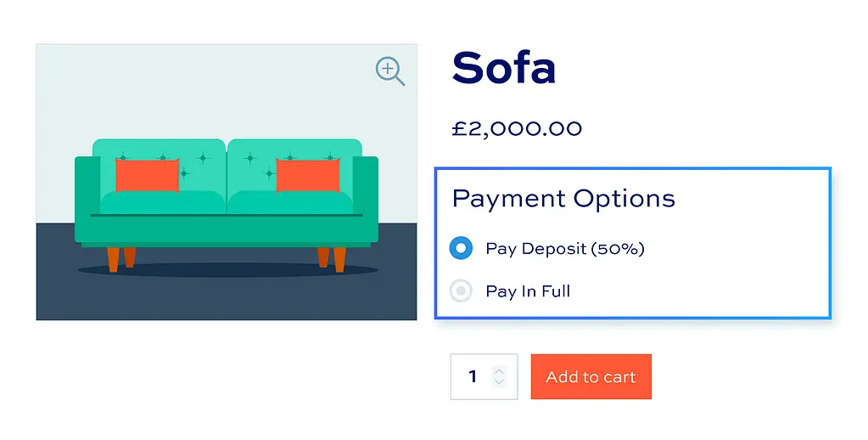Focus the quantity number field
The width and height of the screenshot is (868, 440).
point(473,376)
